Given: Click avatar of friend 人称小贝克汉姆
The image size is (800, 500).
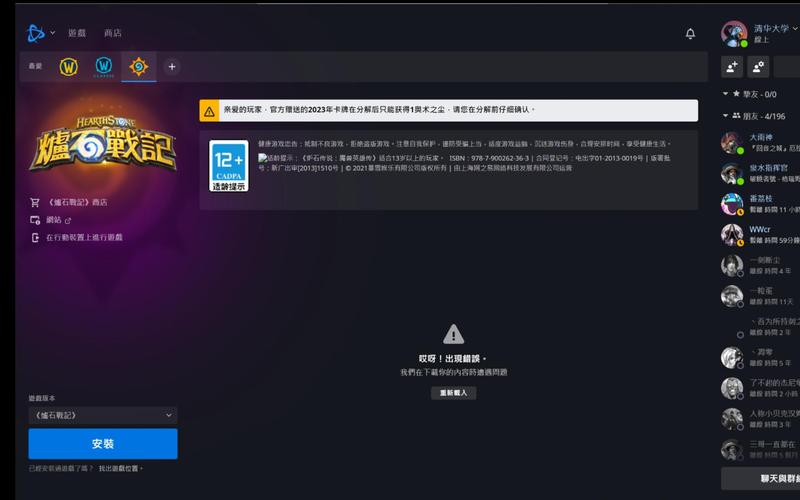Looking at the screenshot, I should (732, 419).
